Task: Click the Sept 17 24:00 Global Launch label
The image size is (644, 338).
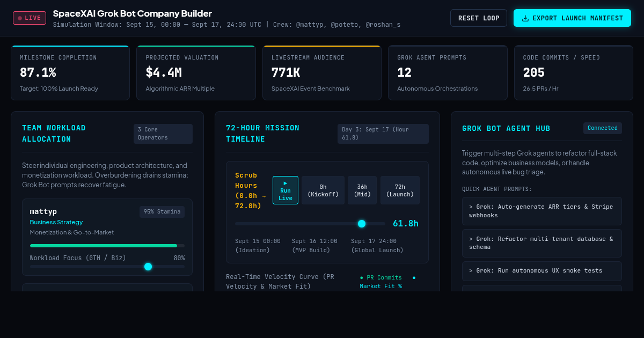Action: point(377,246)
